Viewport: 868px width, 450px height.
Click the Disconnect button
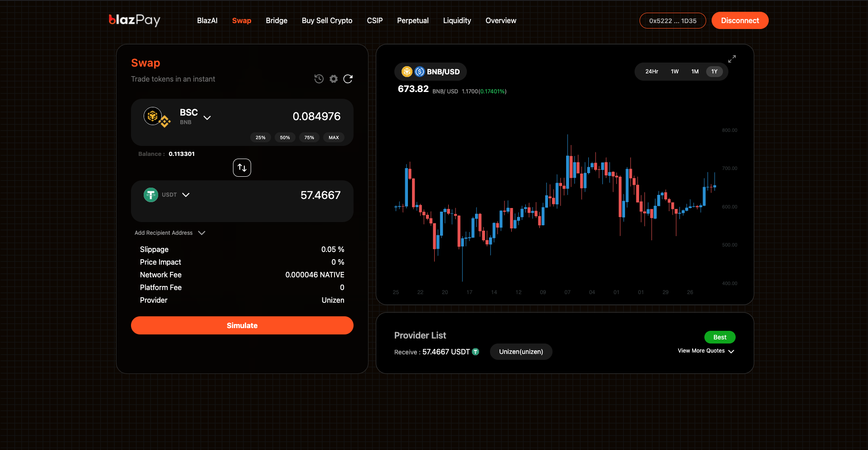point(740,20)
